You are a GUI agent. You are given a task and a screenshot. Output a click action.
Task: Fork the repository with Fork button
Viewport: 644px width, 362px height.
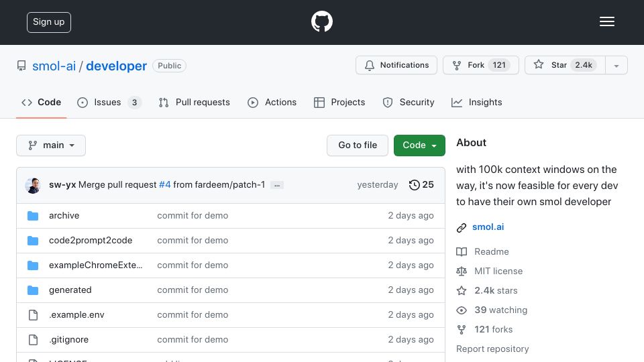pyautogui.click(x=481, y=65)
